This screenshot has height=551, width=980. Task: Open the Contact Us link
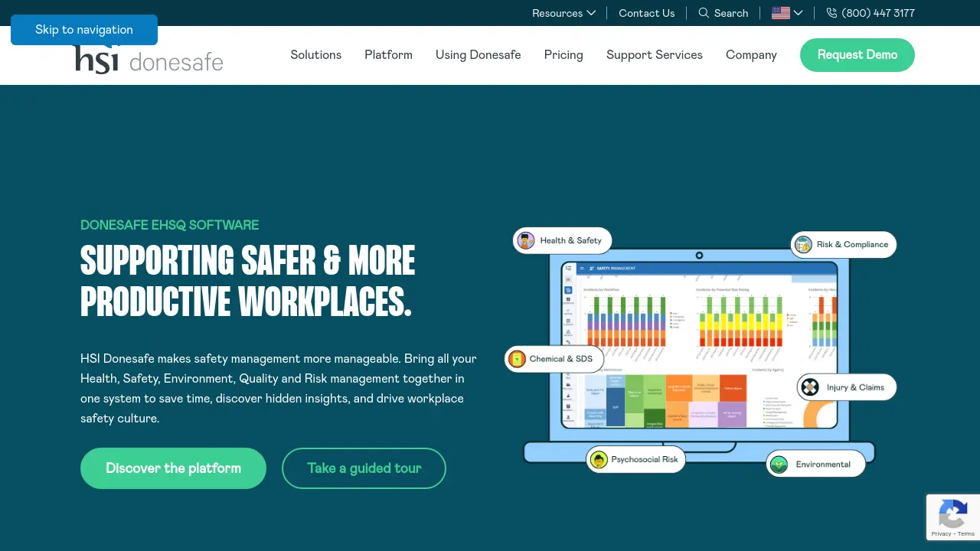[647, 13]
